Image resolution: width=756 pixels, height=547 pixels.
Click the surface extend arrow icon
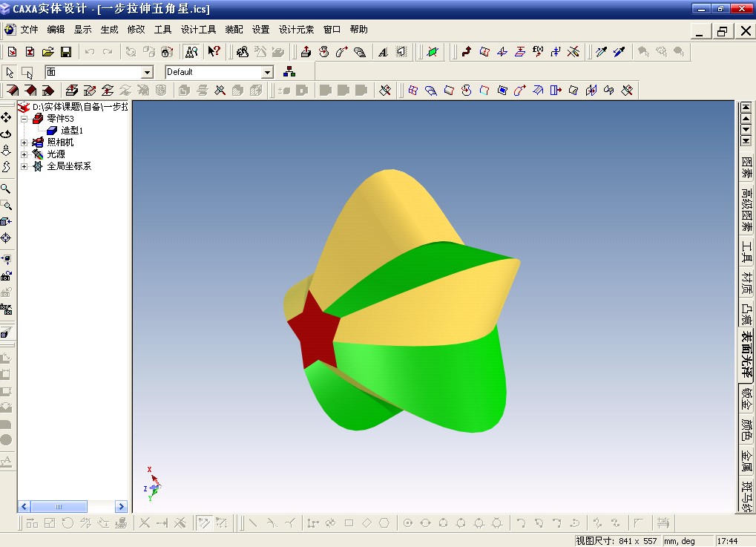tap(555, 91)
